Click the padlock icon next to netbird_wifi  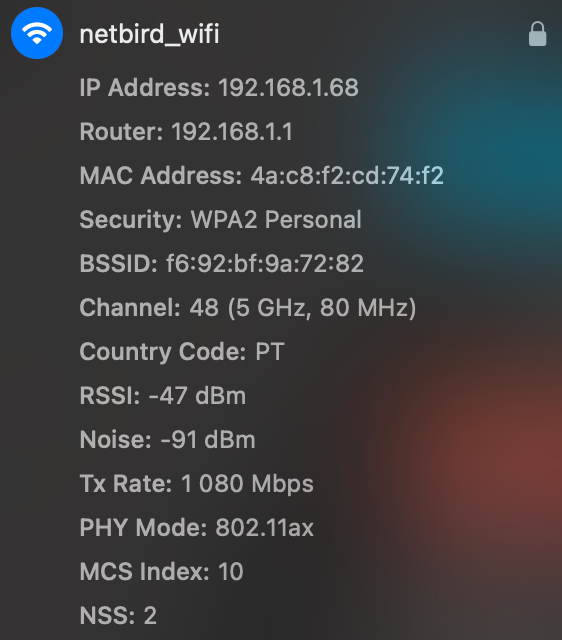[537, 33]
